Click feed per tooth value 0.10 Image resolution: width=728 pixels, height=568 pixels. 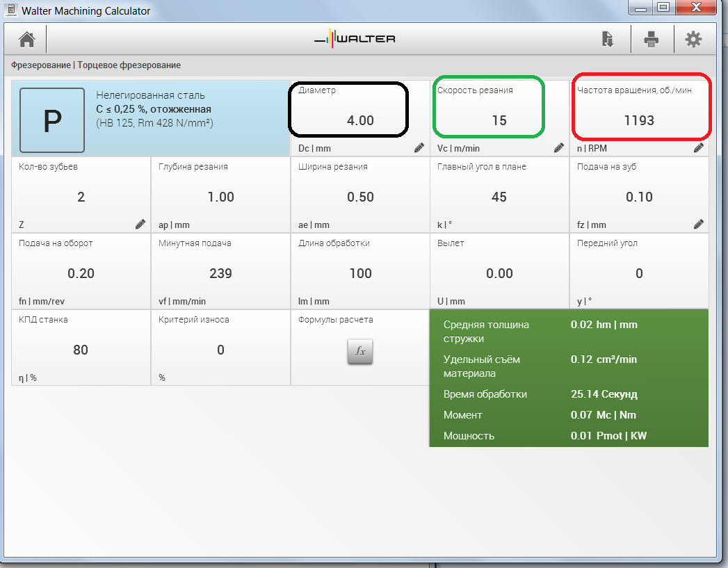pos(639,197)
